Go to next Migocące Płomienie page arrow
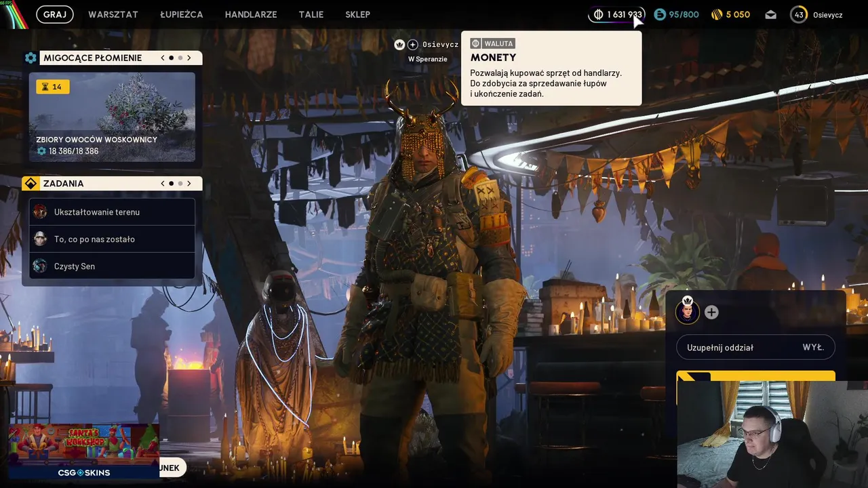This screenshot has height=488, width=868. tap(189, 58)
